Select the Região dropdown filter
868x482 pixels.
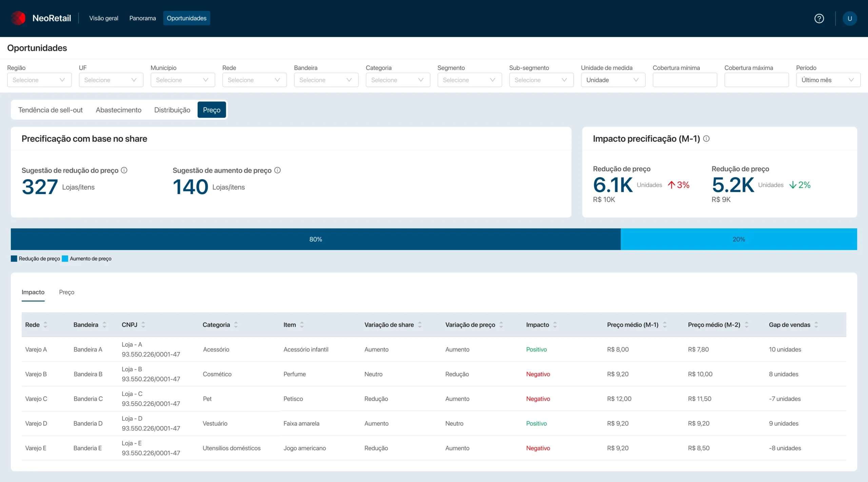[37, 79]
